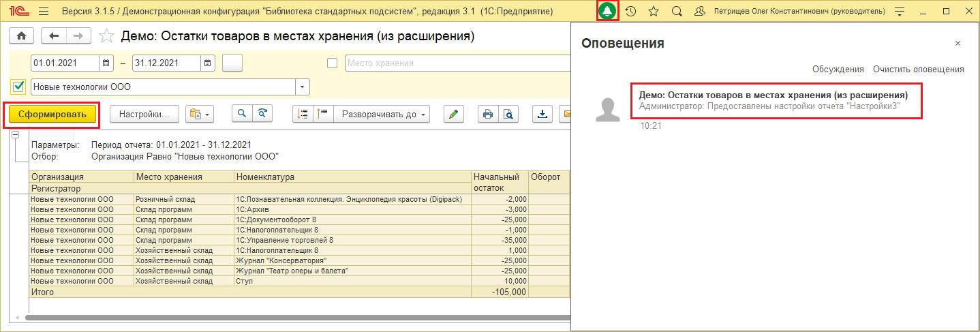Screen dimensions: 980x332
Task: Click the send by email icon
Action: [x=565, y=115]
